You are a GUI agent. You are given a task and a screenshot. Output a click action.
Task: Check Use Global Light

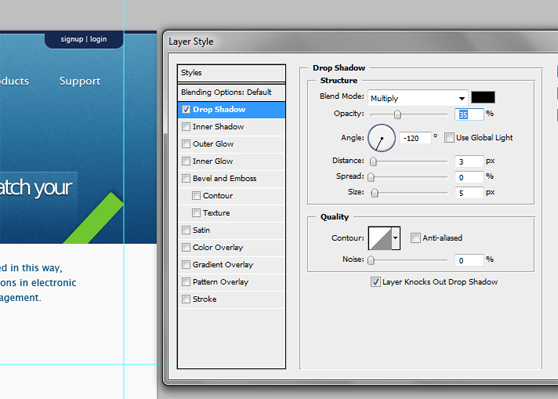pos(449,138)
